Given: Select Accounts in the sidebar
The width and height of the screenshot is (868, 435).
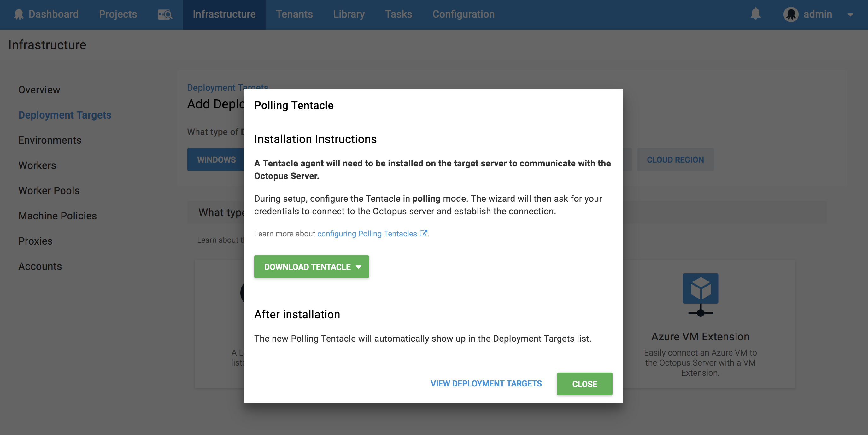Looking at the screenshot, I should pyautogui.click(x=40, y=266).
